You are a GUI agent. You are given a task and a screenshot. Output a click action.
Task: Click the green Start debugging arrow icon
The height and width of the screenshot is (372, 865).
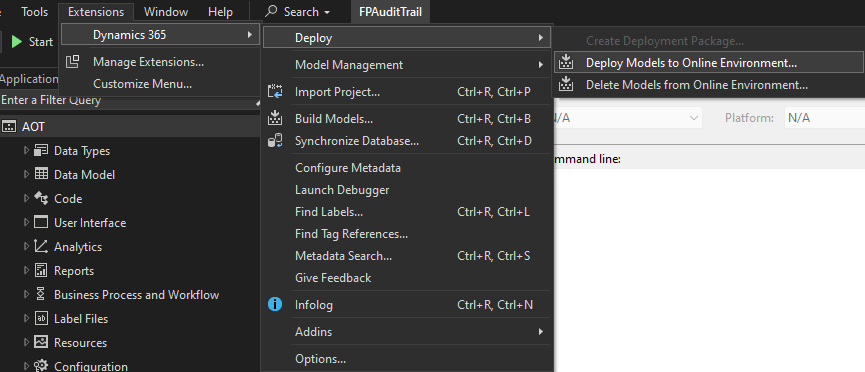tap(17, 42)
